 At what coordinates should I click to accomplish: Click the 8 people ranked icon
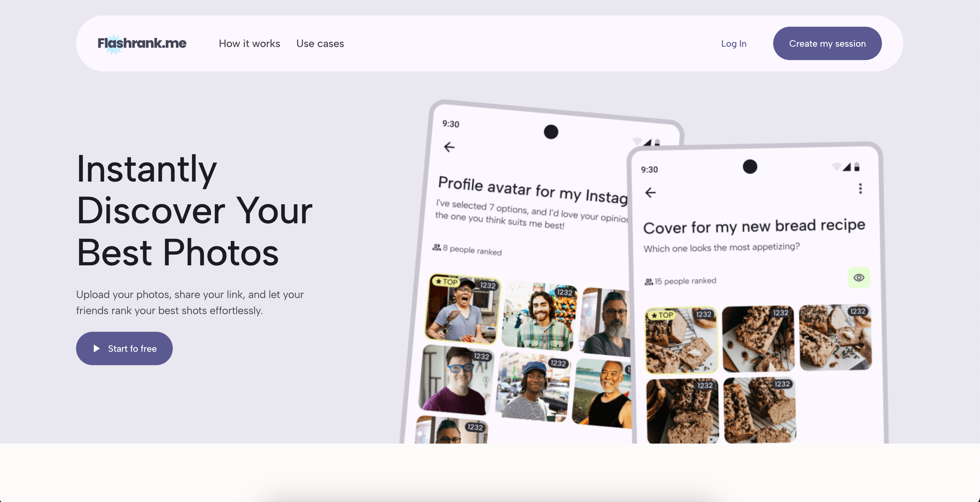(x=436, y=247)
